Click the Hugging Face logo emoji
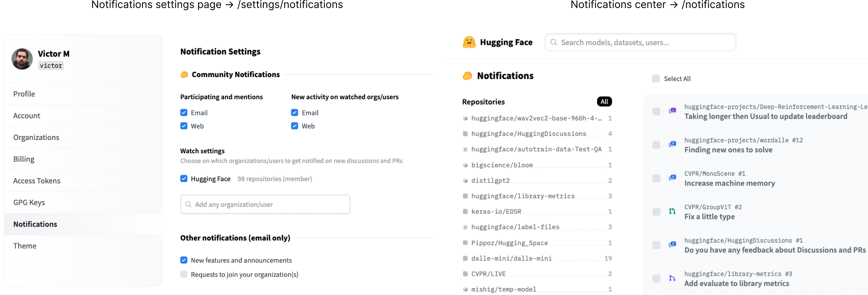Viewport: 868px width, 295px height. (469, 43)
